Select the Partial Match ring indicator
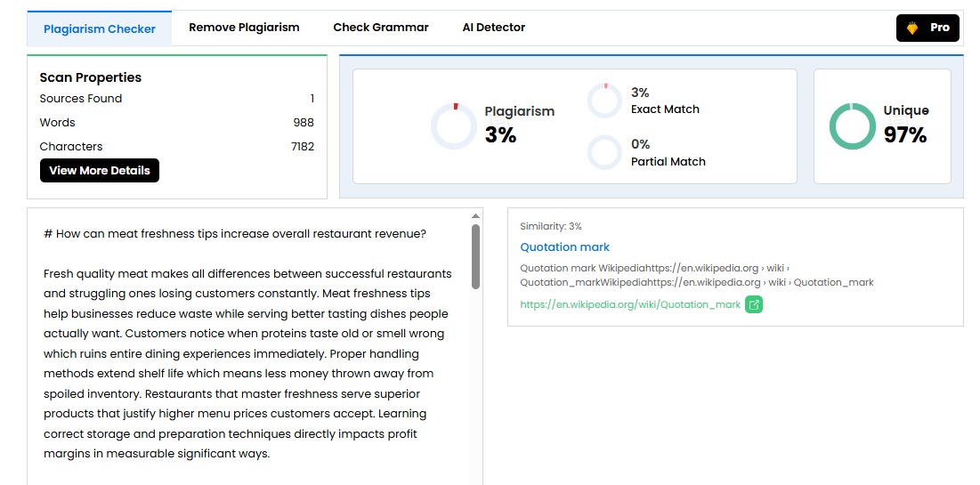The image size is (980, 485). [x=604, y=152]
